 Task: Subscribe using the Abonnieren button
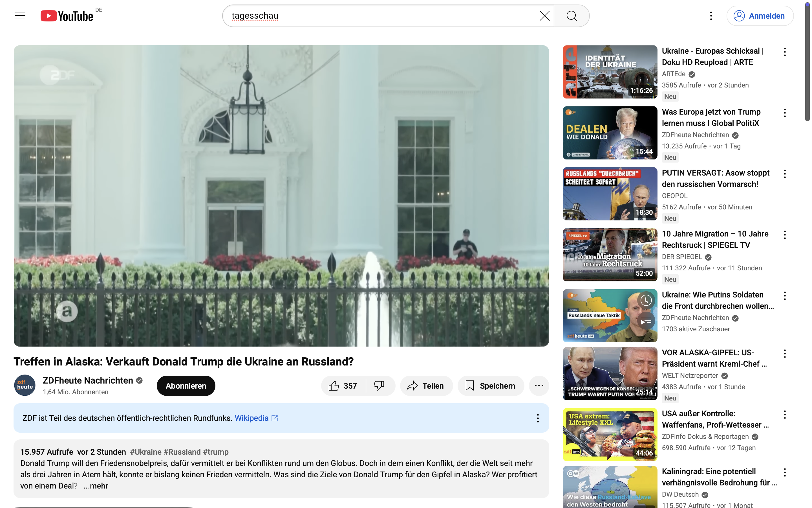point(186,386)
